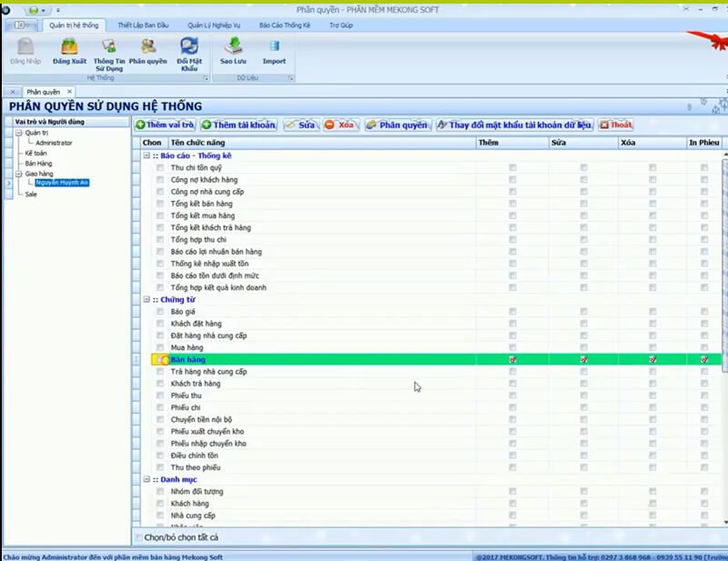Collapse the Báo cáo - Thống kê group
This screenshot has height=561, width=728.
pyautogui.click(x=145, y=156)
